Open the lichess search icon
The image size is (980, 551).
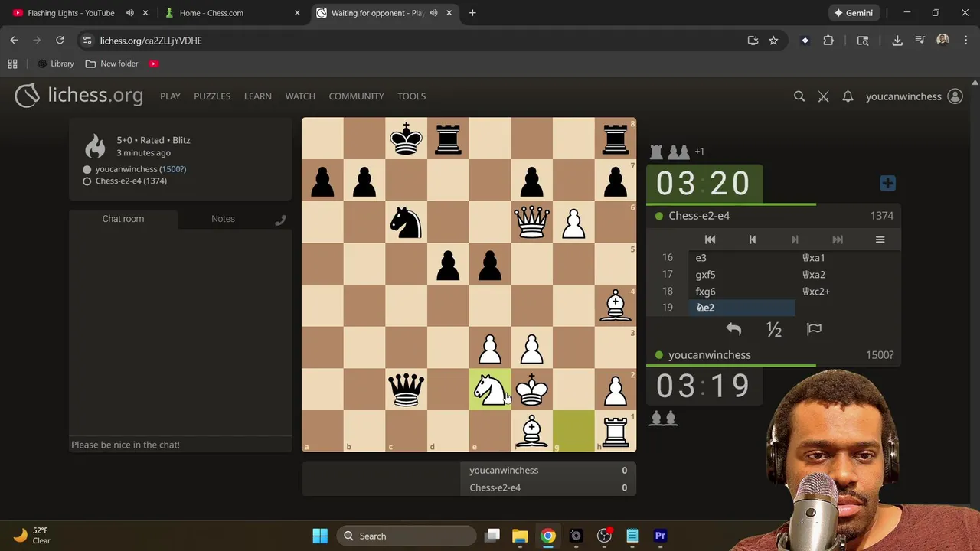pyautogui.click(x=799, y=96)
